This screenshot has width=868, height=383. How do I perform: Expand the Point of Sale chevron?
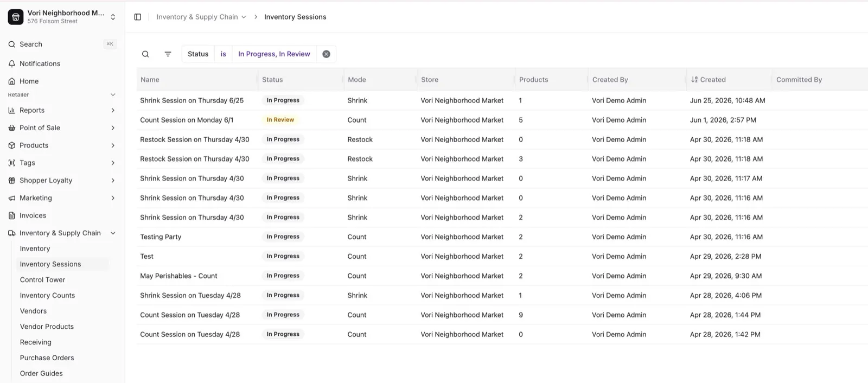click(113, 127)
